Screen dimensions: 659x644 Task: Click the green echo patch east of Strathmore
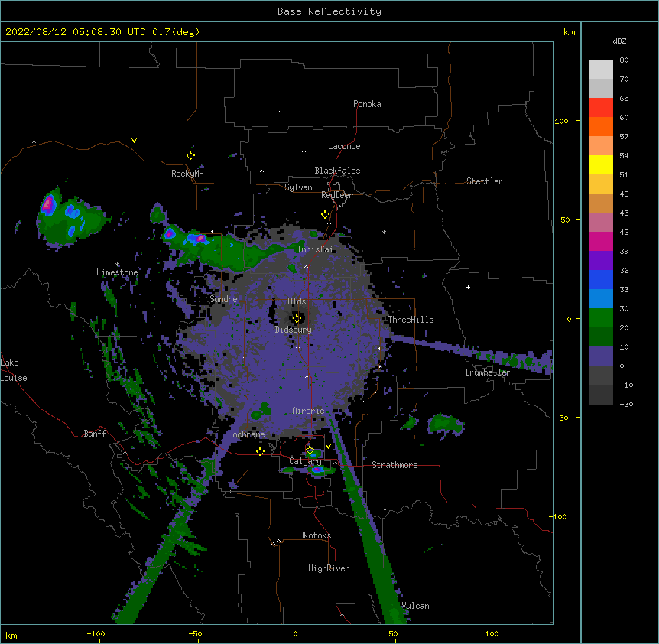pyautogui.click(x=445, y=424)
